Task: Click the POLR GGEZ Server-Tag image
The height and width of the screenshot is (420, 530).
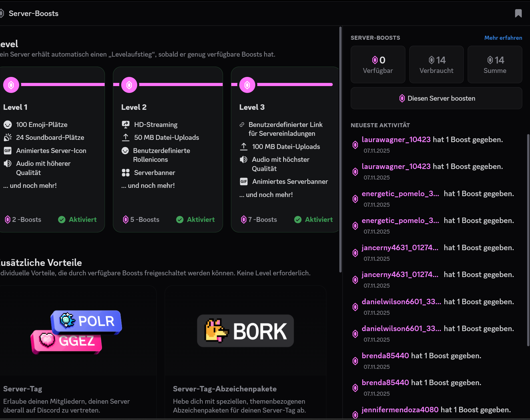Action: (77, 331)
